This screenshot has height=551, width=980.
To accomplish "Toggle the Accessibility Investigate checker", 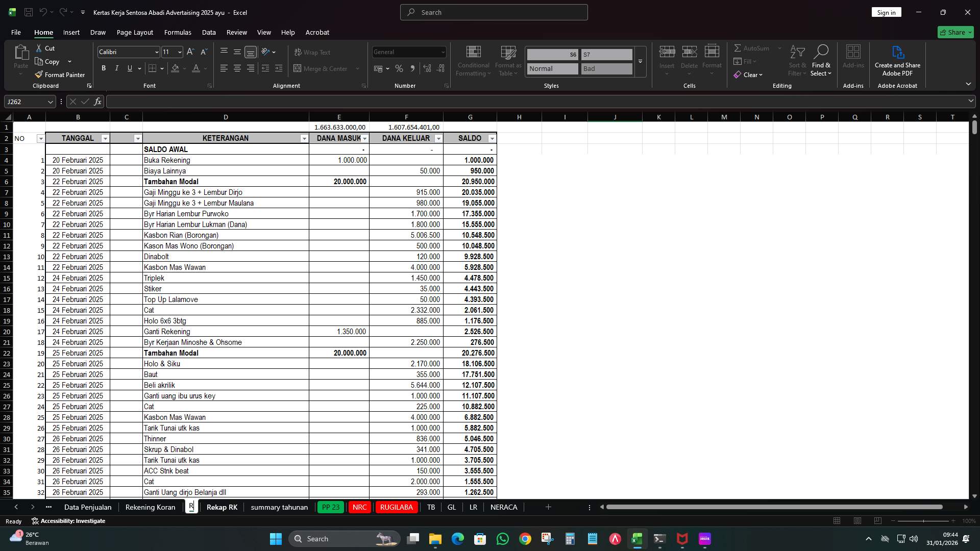I will pos(69,521).
